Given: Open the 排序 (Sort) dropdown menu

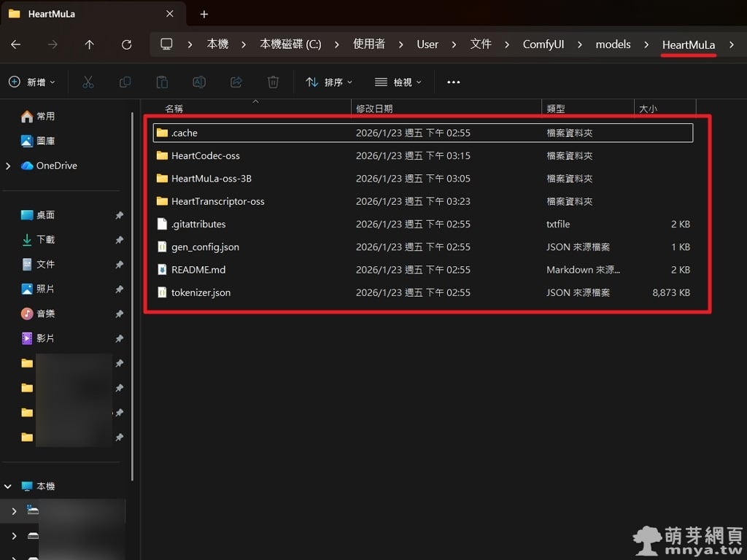Looking at the screenshot, I should (x=329, y=82).
